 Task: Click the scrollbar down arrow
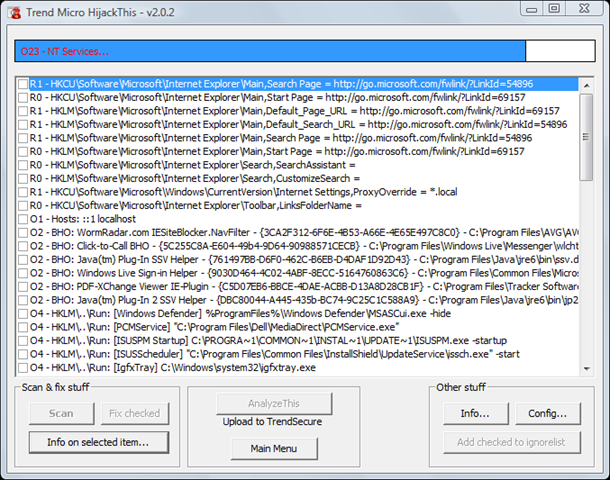[586, 368]
